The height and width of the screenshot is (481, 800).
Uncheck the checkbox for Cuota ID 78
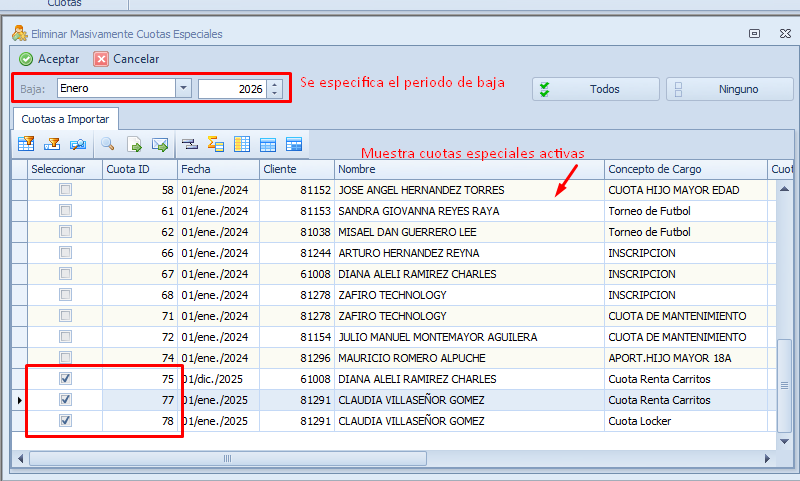[65, 421]
